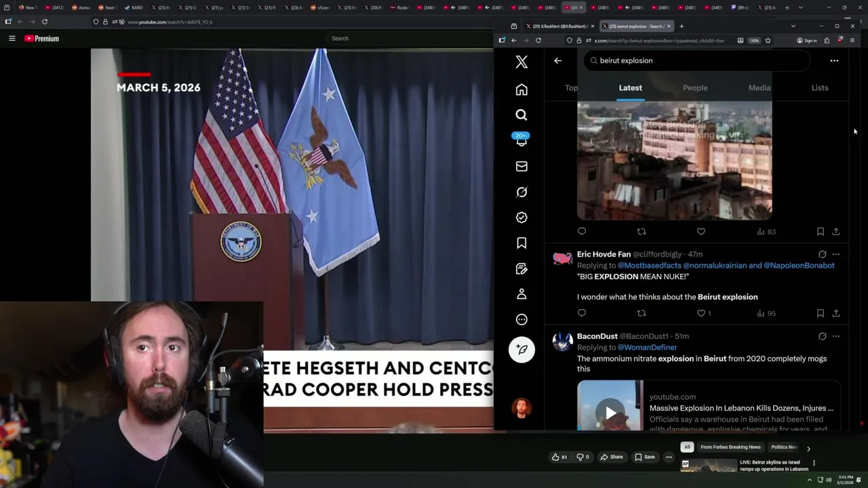Reload the x.com page
Viewport: 868px width, 488px height.
[538, 41]
